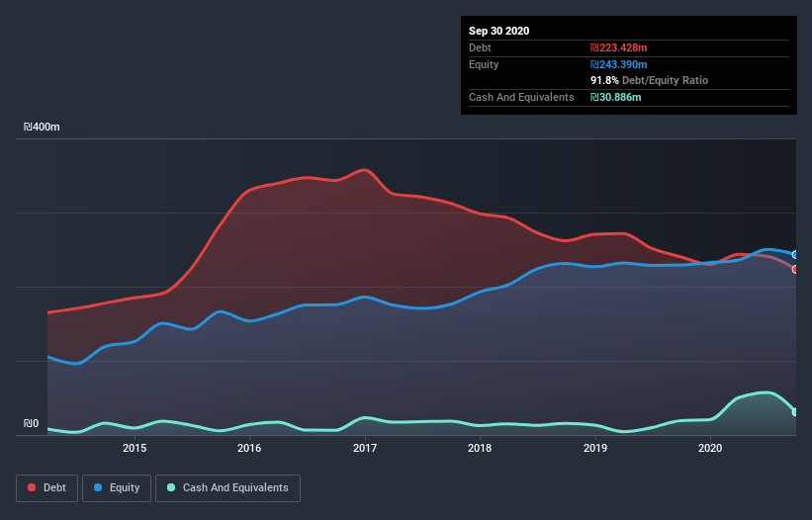Image resolution: width=812 pixels, height=520 pixels.
Task: Click the red Debt legend dot
Action: click(x=32, y=487)
